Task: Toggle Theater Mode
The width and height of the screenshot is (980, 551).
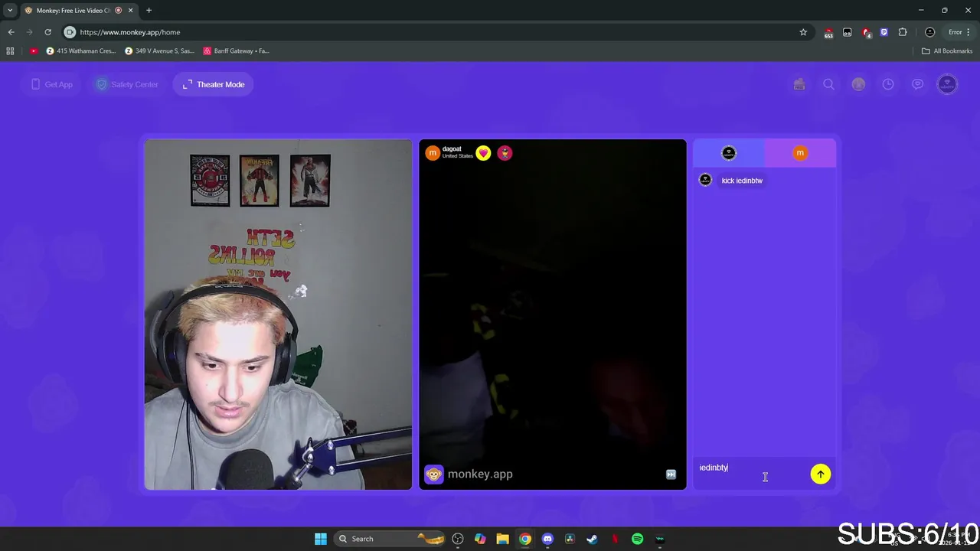Action: (214, 84)
